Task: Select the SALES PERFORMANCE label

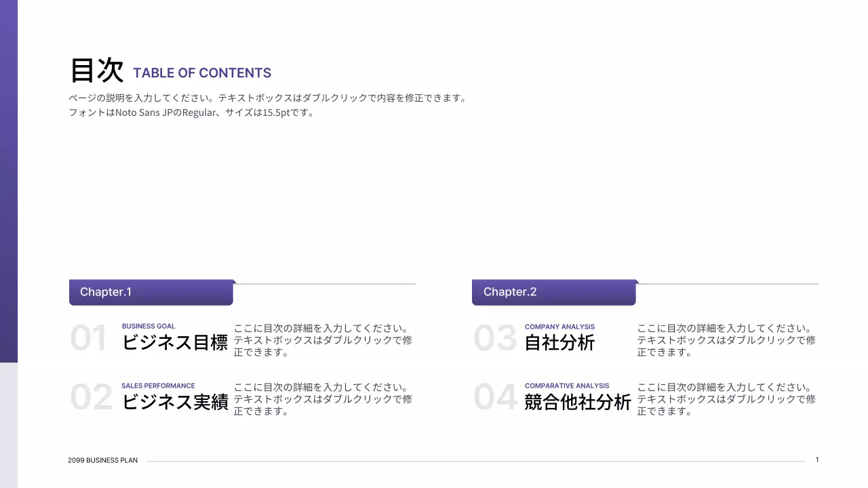Action: [x=158, y=385]
